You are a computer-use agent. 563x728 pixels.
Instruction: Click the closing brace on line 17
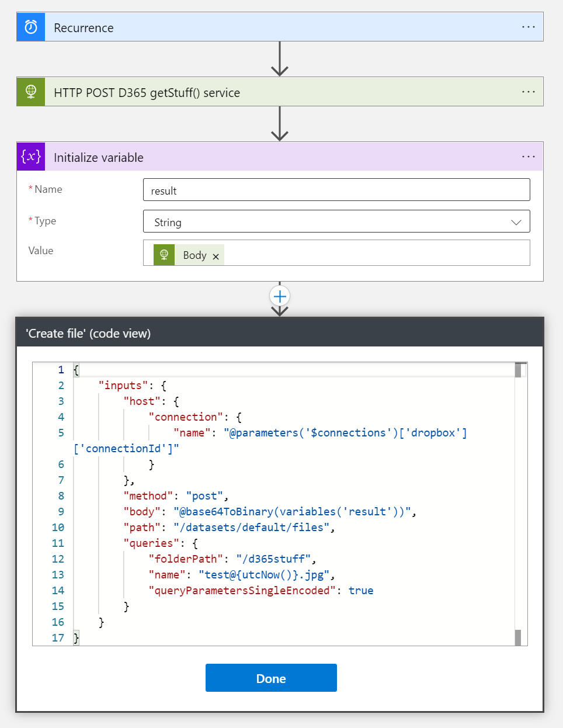76,638
